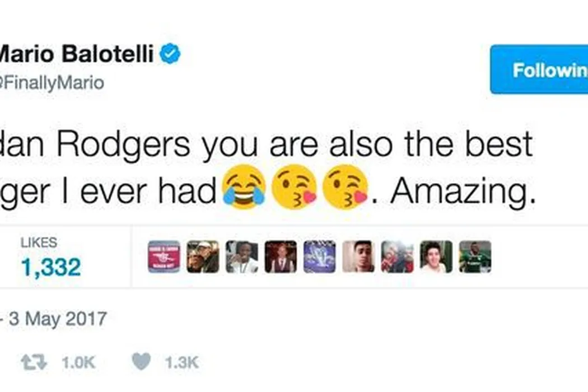Viewport: 588px width, 392px height.
Task: Open the 1,332 likes count
Action: click(50, 266)
